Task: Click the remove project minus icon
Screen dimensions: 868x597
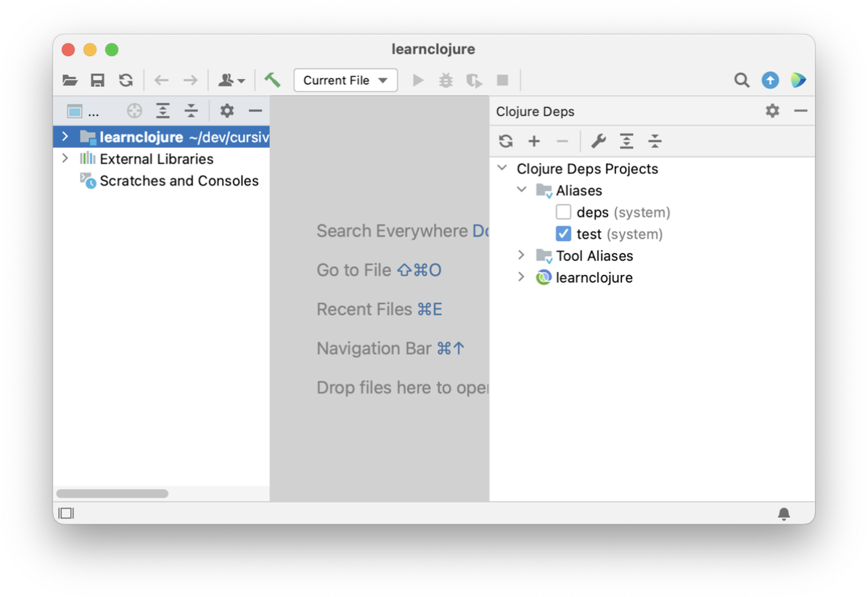Action: (562, 141)
